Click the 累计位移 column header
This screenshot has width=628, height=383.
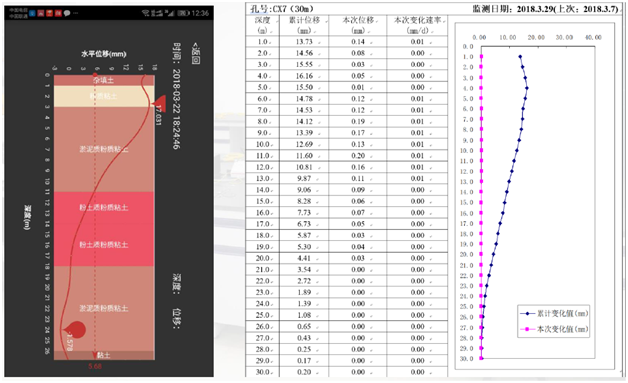304,25
